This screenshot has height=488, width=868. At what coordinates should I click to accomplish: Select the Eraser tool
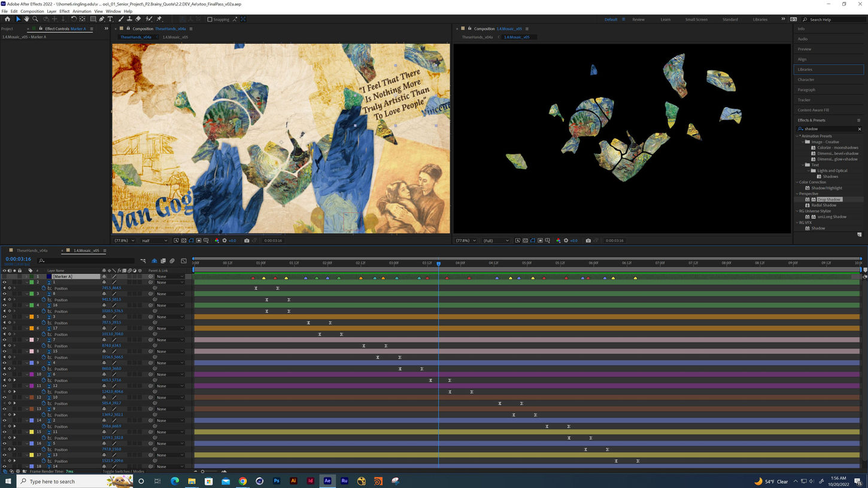click(x=138, y=19)
